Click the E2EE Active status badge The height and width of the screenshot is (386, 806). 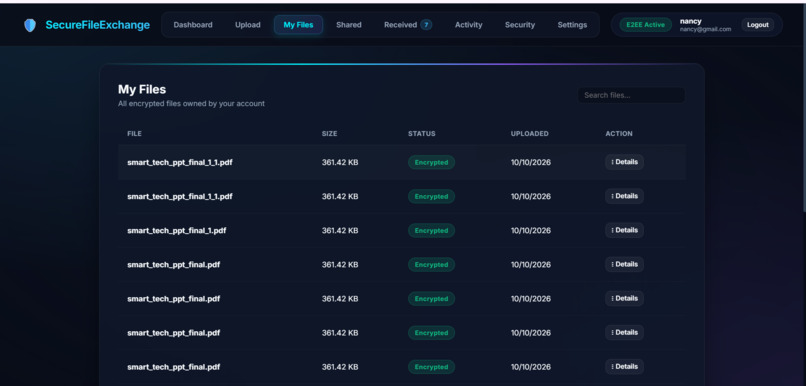tap(646, 25)
